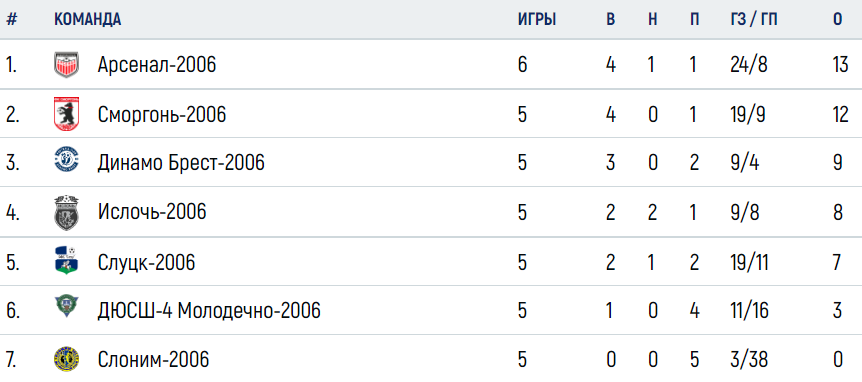Viewport: 862px width, 382px height.
Task: Click the ДЮСШ-4 Молодечно-2006 badge icon
Action: (67, 307)
